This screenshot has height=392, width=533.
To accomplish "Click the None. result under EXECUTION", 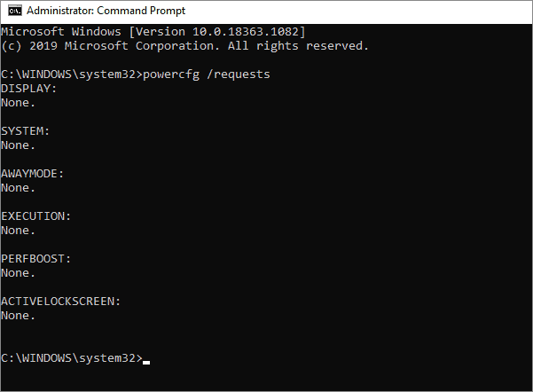I will pyautogui.click(x=18, y=231).
